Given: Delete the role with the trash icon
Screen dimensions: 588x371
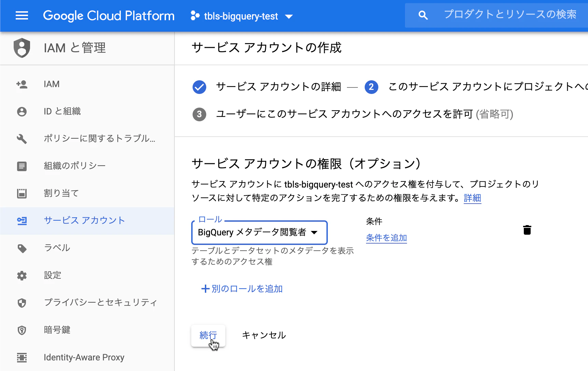Looking at the screenshot, I should pos(527,230).
